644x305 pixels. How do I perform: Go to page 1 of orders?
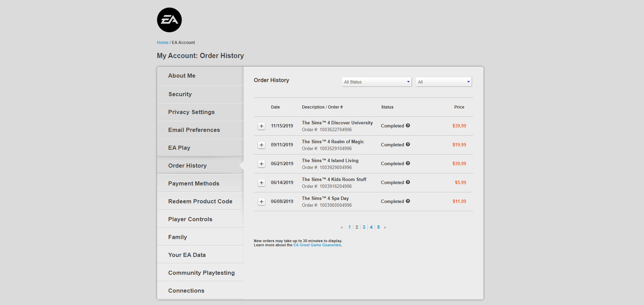[349, 227]
